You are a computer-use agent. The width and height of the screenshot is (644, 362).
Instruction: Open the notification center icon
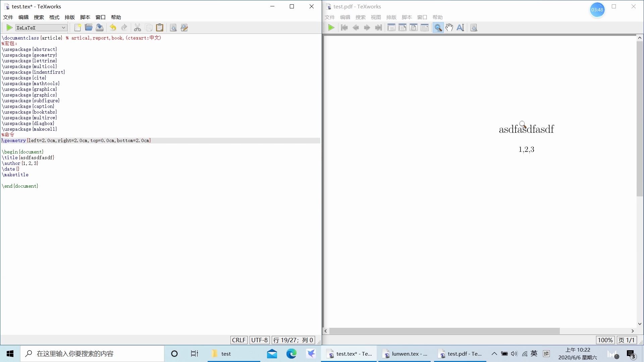coord(631,354)
